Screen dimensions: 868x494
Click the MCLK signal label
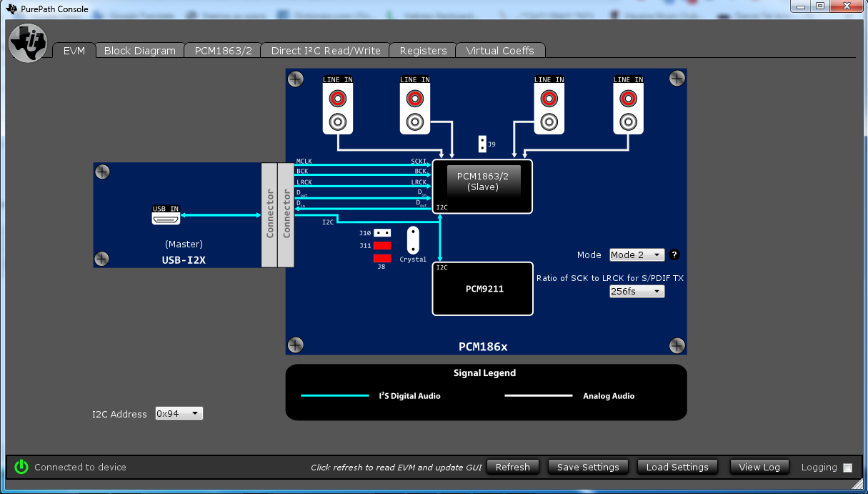304,162
